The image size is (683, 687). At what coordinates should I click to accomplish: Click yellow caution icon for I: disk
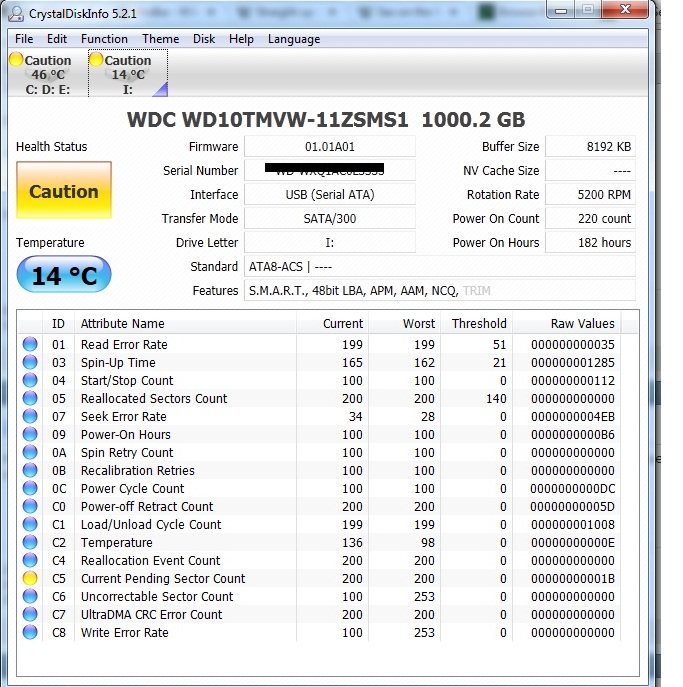click(96, 61)
